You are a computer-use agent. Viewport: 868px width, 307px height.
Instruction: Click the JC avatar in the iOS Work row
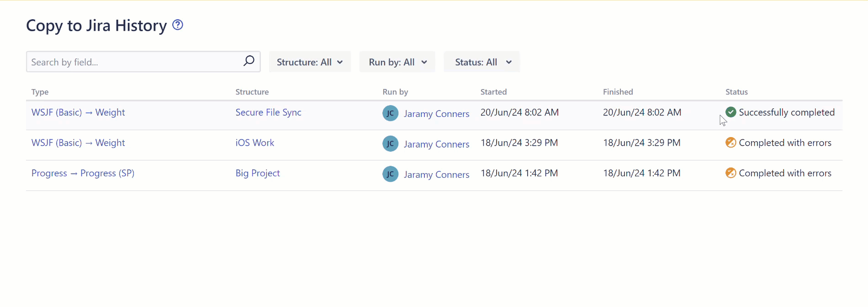[390, 144]
